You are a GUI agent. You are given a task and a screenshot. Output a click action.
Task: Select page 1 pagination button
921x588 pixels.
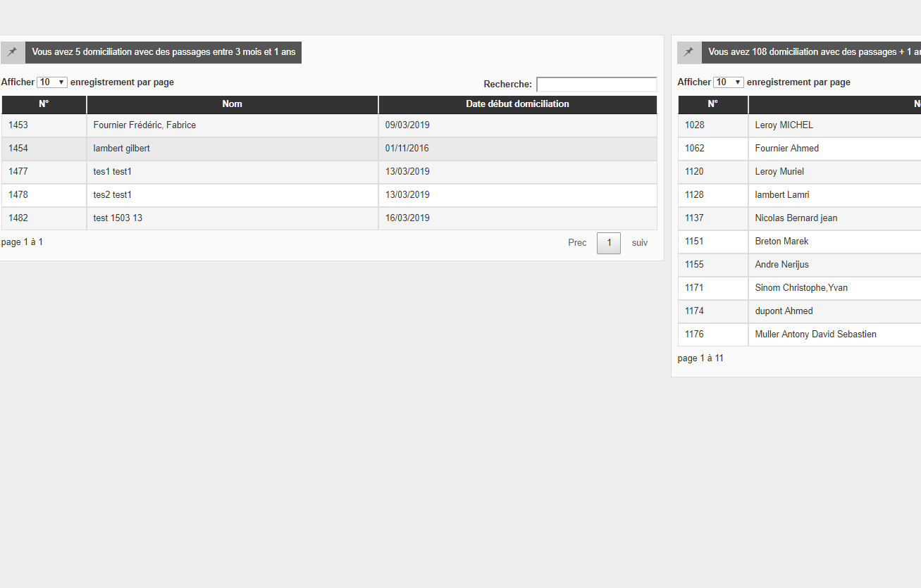tap(609, 243)
